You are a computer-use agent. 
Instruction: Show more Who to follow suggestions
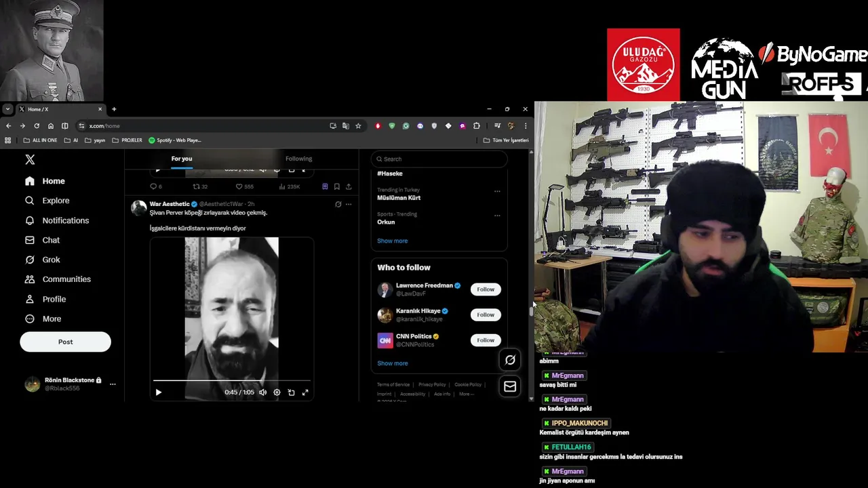[x=393, y=363]
